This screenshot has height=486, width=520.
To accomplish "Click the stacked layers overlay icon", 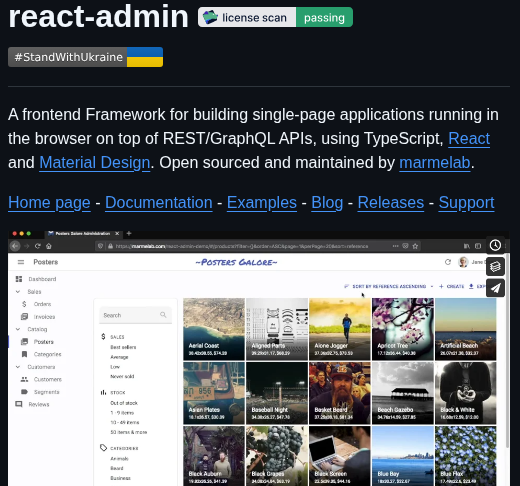I will tap(495, 267).
